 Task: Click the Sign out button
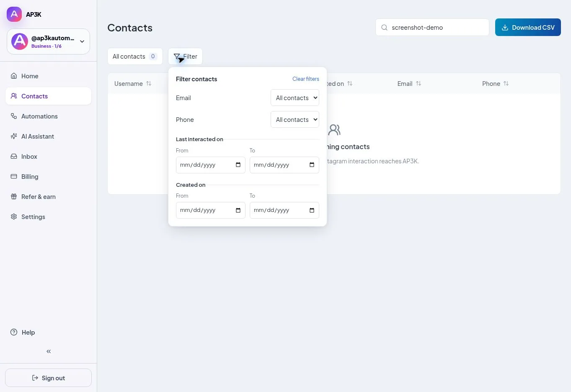pyautogui.click(x=49, y=378)
